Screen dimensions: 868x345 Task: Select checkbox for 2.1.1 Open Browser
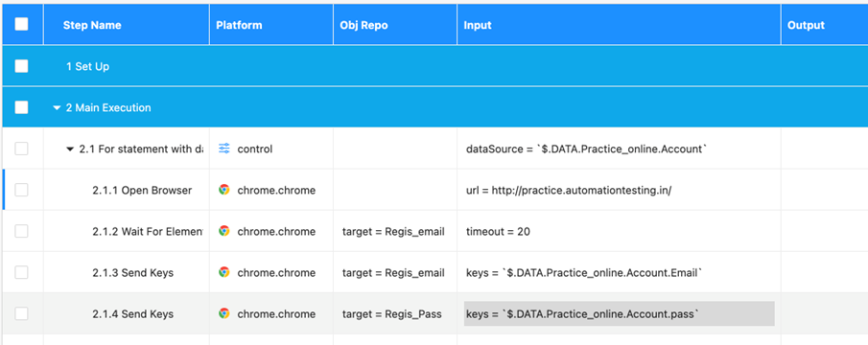[x=22, y=190]
